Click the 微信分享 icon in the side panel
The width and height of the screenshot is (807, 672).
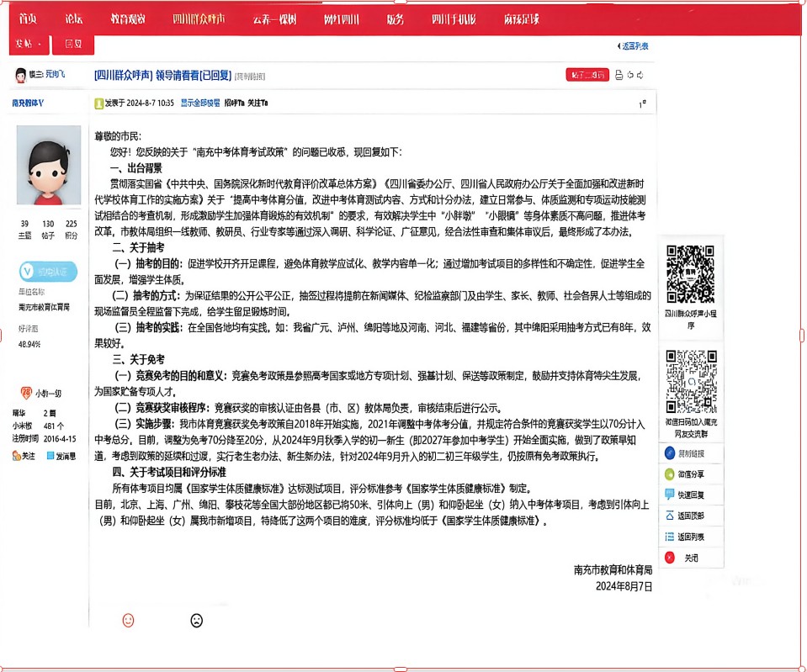(670, 474)
